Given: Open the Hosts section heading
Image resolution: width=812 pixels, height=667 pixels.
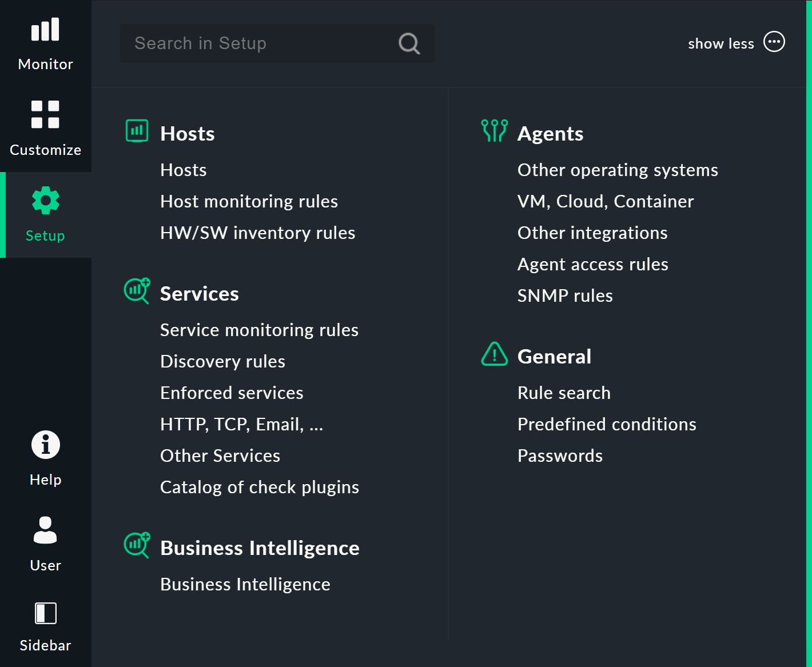Looking at the screenshot, I should [x=188, y=134].
